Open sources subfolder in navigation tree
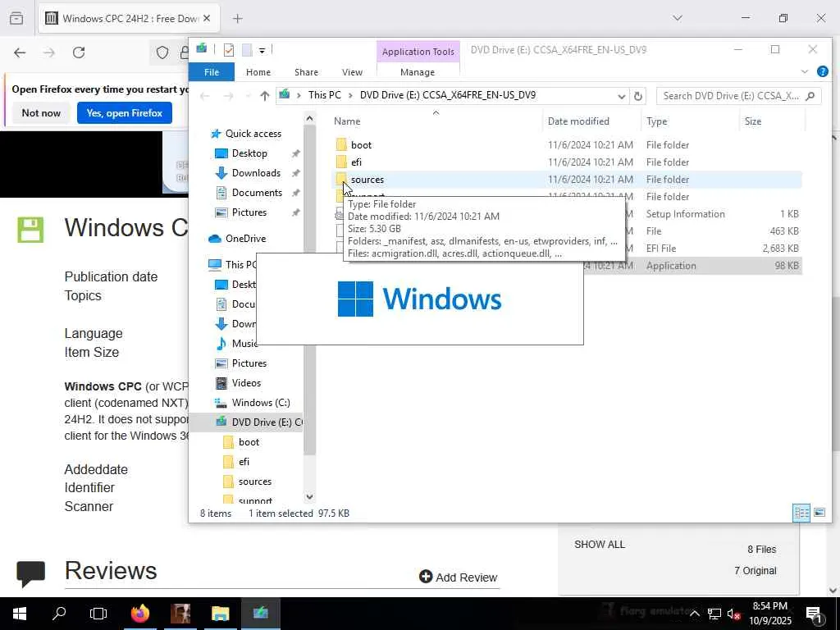Screen dimensions: 840x630 (x=254, y=482)
